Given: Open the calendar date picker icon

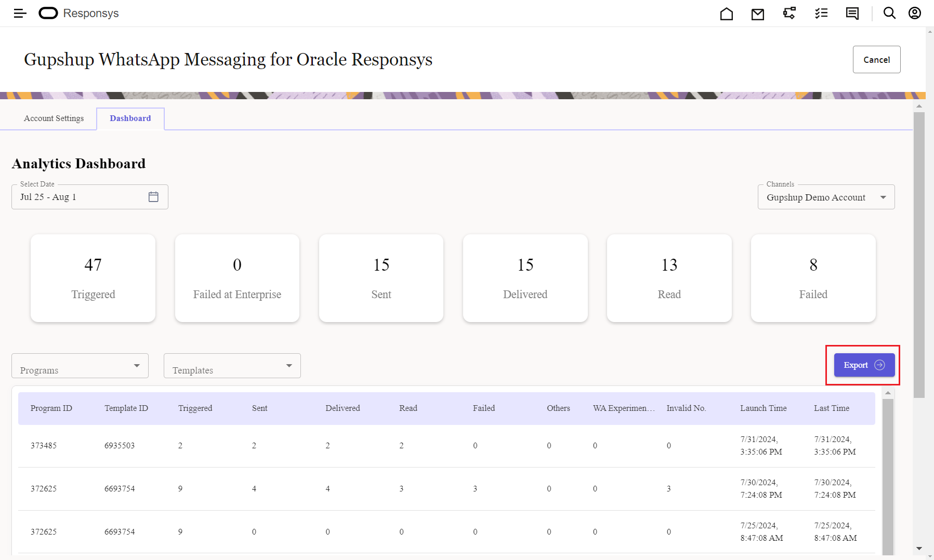Looking at the screenshot, I should click(153, 197).
